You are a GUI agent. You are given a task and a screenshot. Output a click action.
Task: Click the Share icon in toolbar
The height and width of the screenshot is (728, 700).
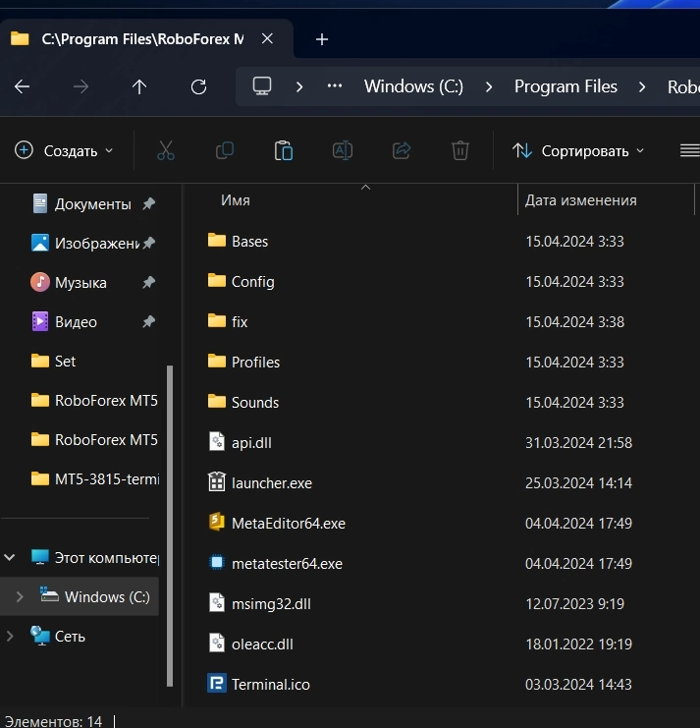pos(402,151)
